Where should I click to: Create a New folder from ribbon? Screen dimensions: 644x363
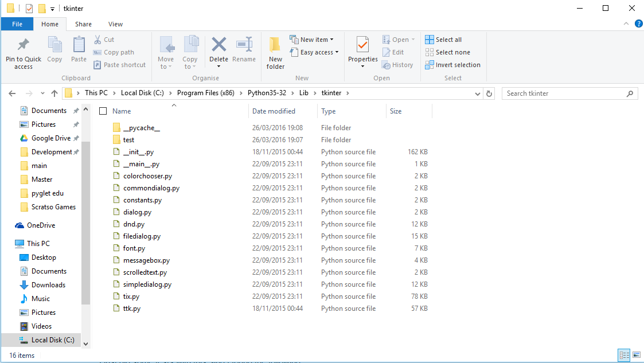point(275,53)
